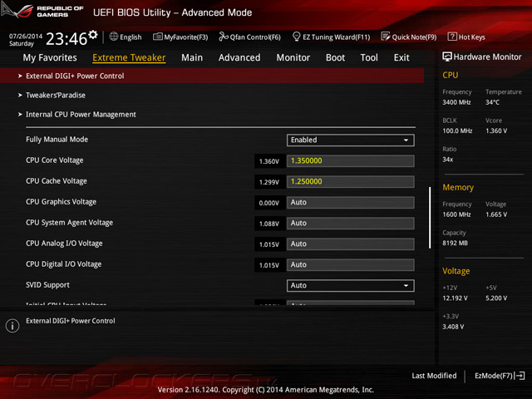The image size is (532, 399).
Task: Switch to the Main tab
Action: [192, 57]
